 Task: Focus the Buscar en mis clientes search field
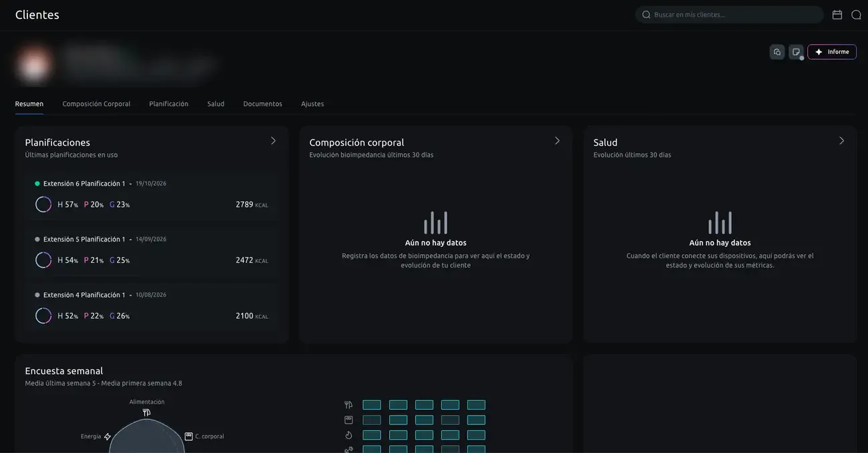729,15
